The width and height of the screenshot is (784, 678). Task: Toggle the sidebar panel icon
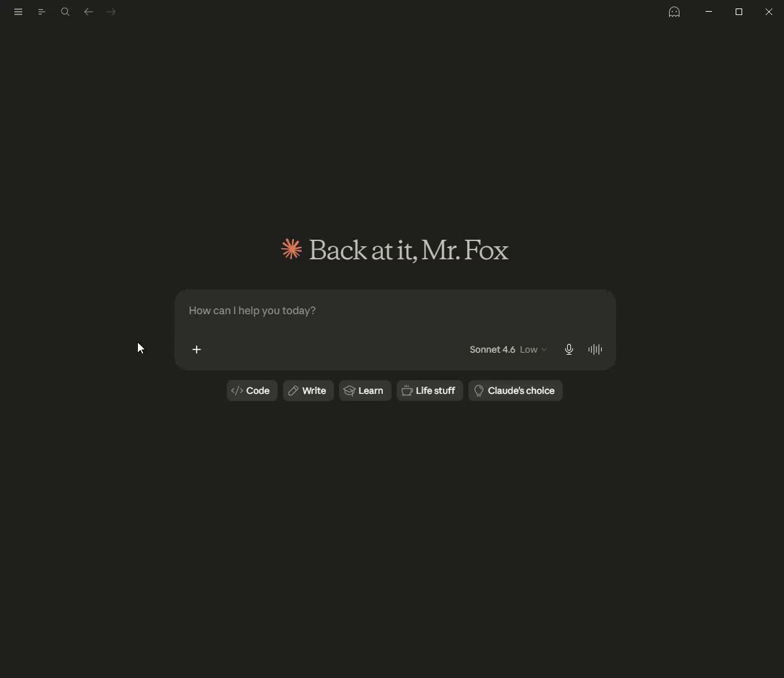[x=42, y=12]
